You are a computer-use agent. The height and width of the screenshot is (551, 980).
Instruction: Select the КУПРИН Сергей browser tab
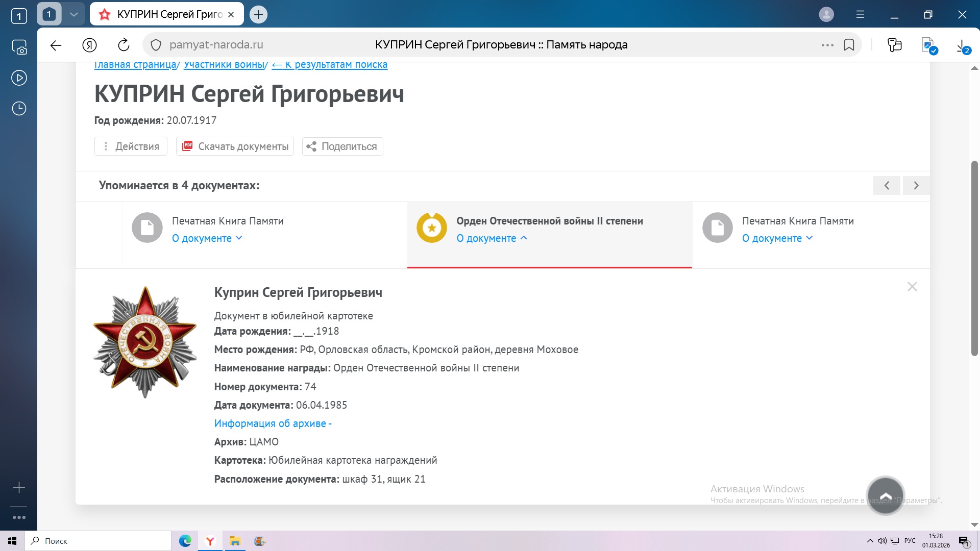tap(166, 14)
